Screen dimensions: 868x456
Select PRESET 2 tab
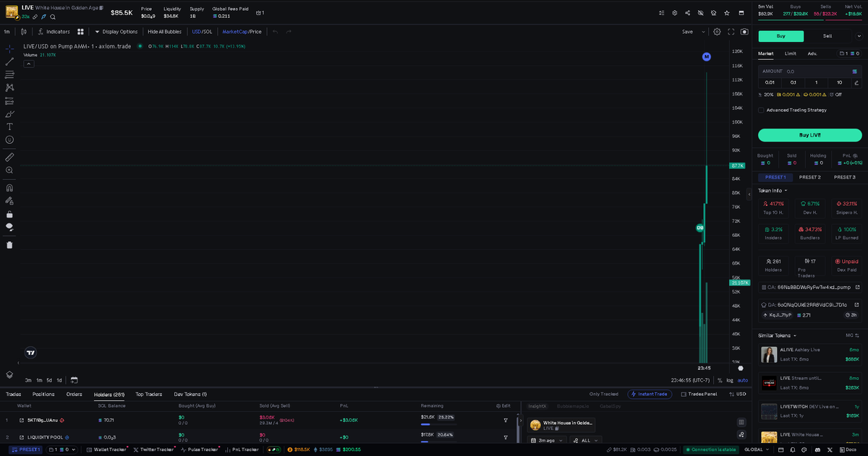(x=809, y=177)
